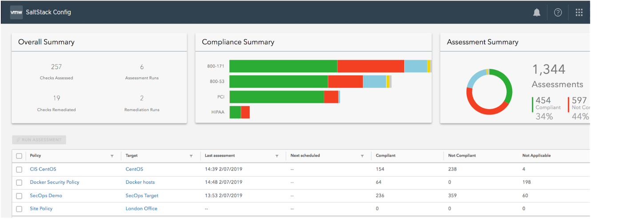Image resolution: width=644 pixels, height=219 pixels.
Task: Select the Docker Security Policy checkbox
Action: click(19, 182)
